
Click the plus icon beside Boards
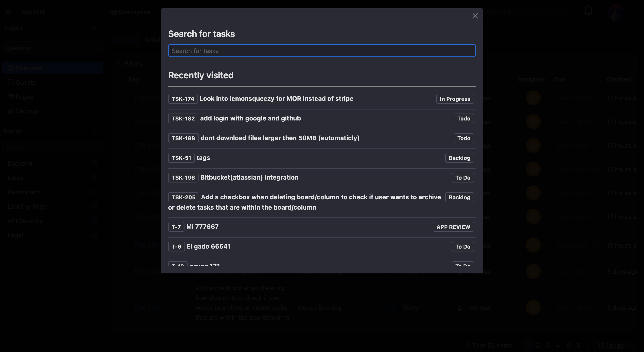[94, 131]
